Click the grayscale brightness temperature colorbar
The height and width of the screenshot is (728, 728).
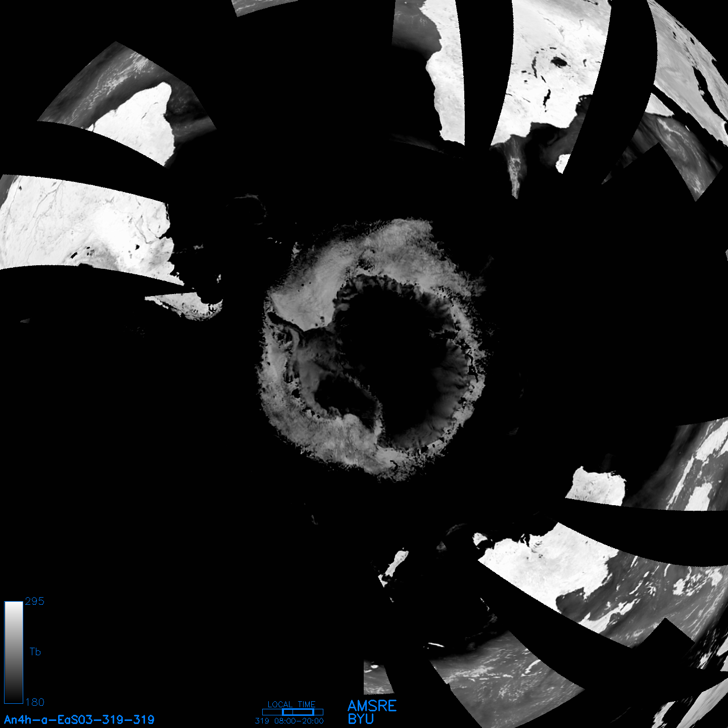click(x=14, y=652)
